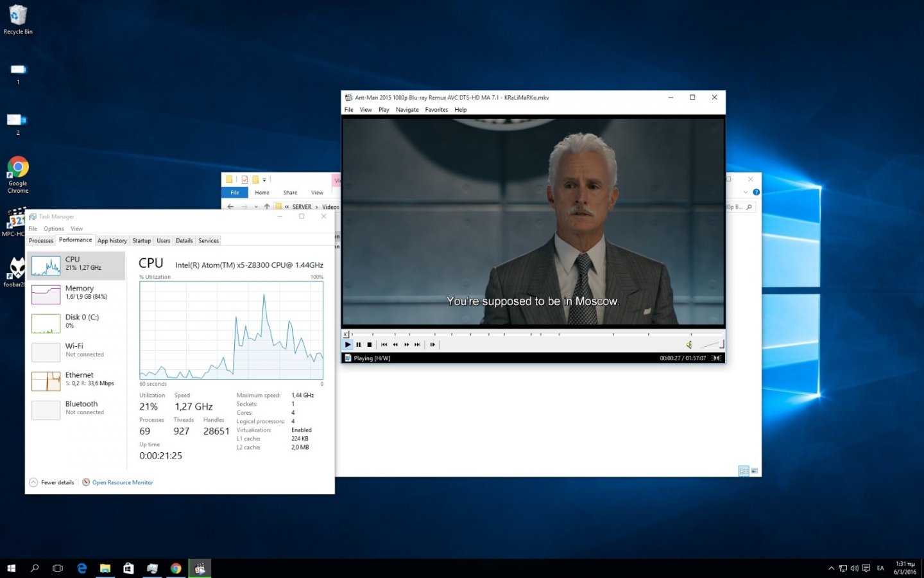Image resolution: width=924 pixels, height=578 pixels.
Task: Open Share tab in Explorer ribbon
Action: (290, 193)
